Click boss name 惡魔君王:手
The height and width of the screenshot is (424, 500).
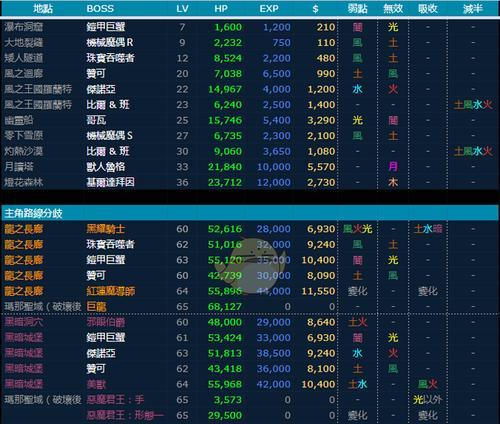point(115,400)
